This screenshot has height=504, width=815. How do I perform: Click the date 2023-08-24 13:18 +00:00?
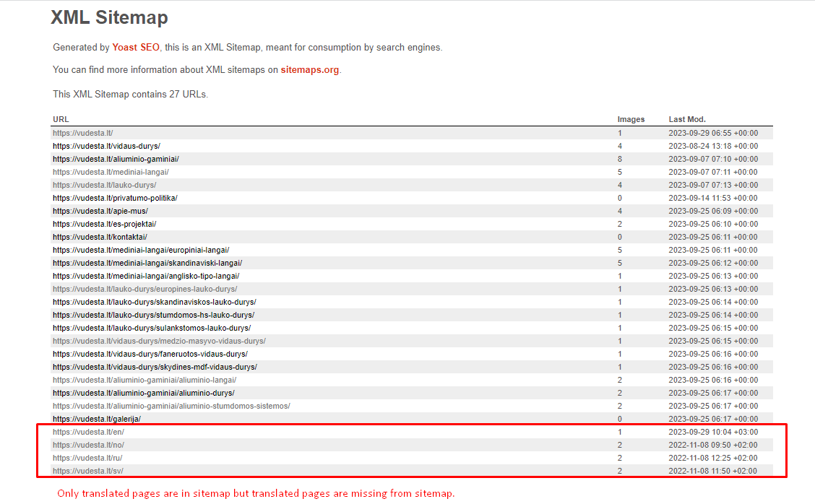point(713,146)
